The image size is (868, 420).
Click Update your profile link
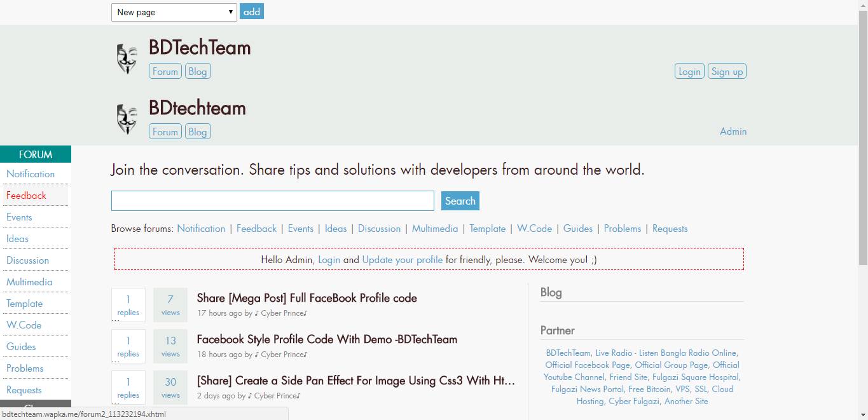coord(403,260)
